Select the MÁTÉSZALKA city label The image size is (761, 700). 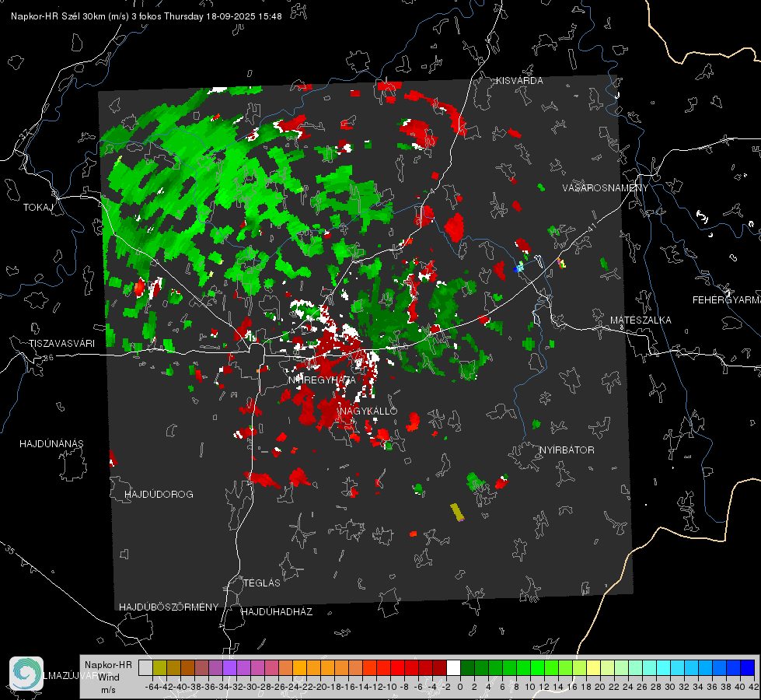[641, 320]
